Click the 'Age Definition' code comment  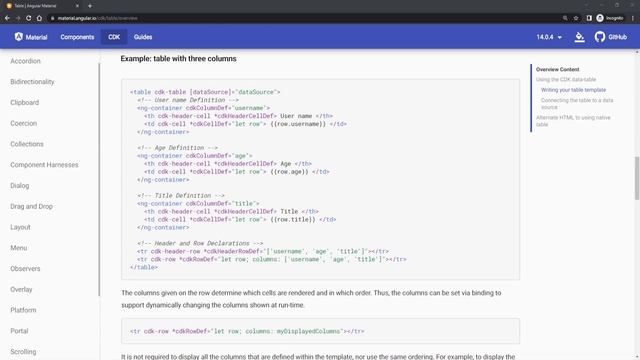tap(178, 148)
